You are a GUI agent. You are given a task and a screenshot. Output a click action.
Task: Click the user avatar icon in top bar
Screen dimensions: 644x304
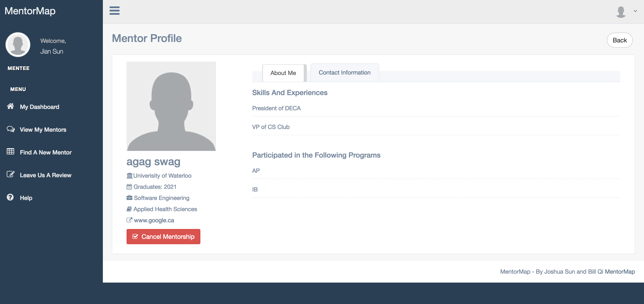coord(621,12)
